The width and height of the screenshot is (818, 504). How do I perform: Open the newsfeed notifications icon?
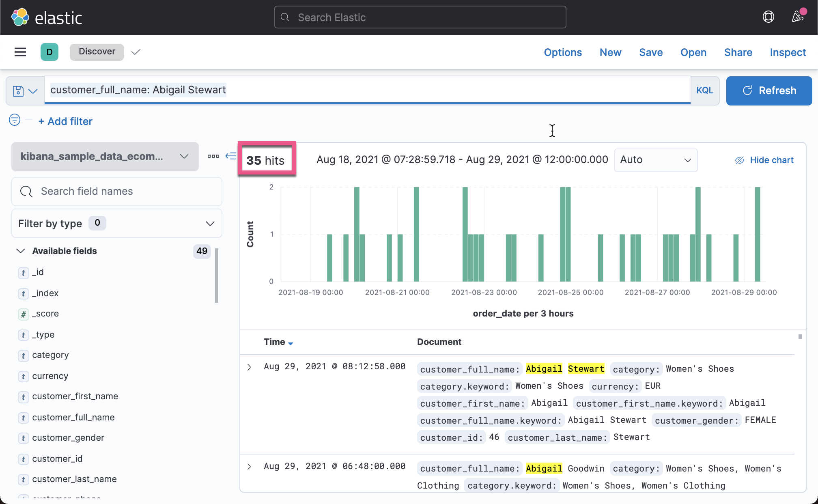pyautogui.click(x=797, y=17)
